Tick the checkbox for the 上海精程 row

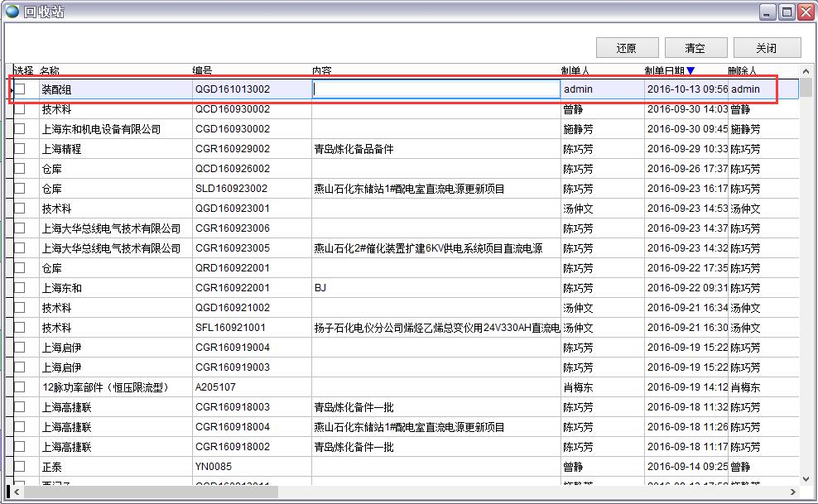tap(20, 149)
